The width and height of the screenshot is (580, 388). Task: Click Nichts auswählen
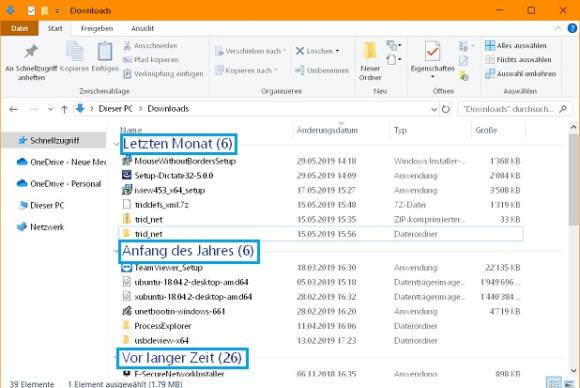click(518, 60)
